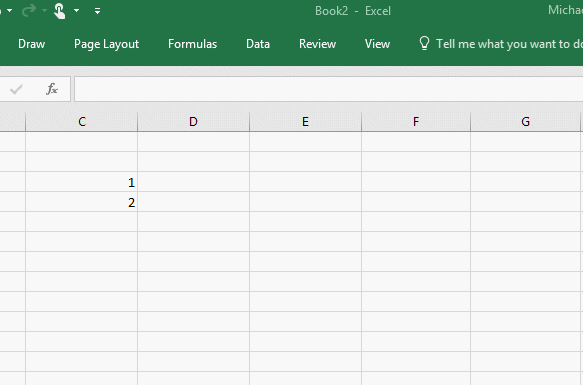This screenshot has width=583, height=385.
Task: Go to the Review tab
Action: click(317, 44)
